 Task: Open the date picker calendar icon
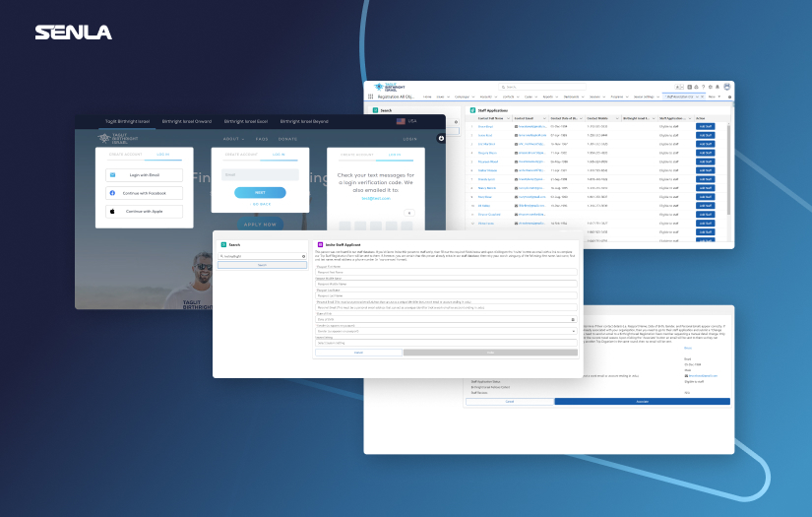[x=573, y=319]
